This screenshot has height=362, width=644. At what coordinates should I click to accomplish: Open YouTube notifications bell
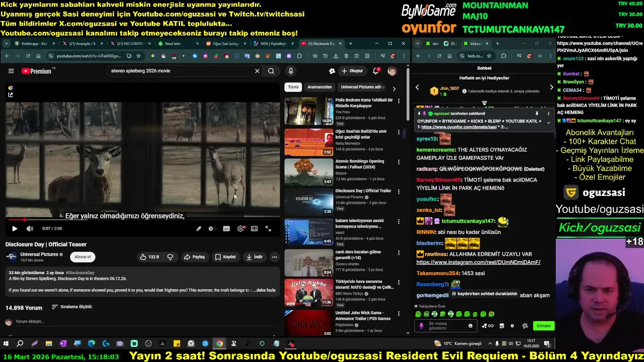376,71
